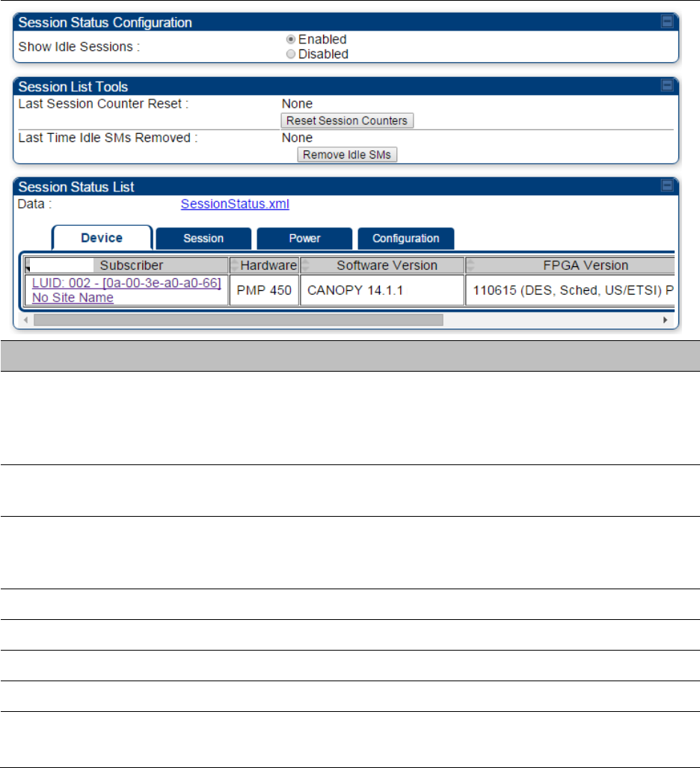The height and width of the screenshot is (768, 700).
Task: Open the No Site Name link
Action: (73, 298)
